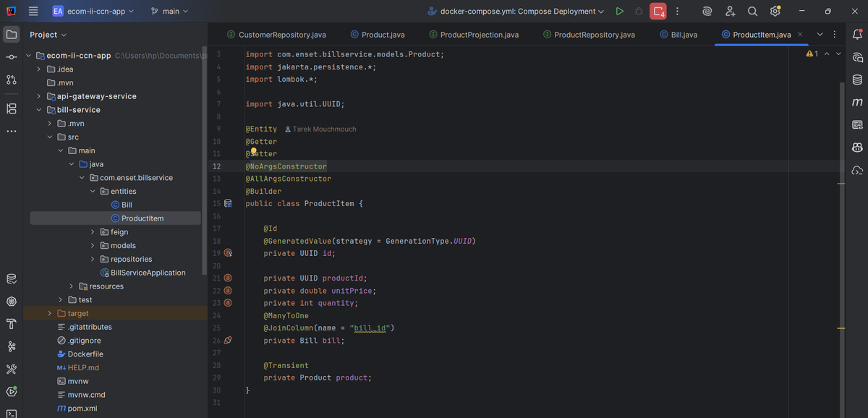Show the Notifications bell panel
This screenshot has height=418, width=868.
point(857,34)
